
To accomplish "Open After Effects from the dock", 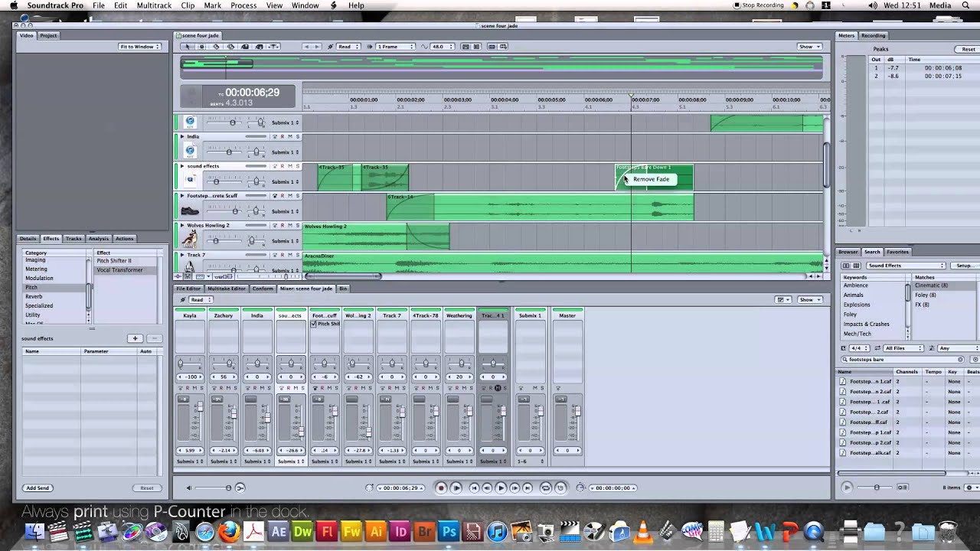I will point(278,531).
